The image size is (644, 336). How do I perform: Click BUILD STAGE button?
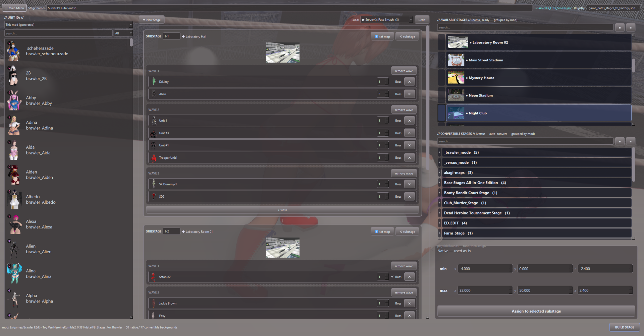click(624, 327)
